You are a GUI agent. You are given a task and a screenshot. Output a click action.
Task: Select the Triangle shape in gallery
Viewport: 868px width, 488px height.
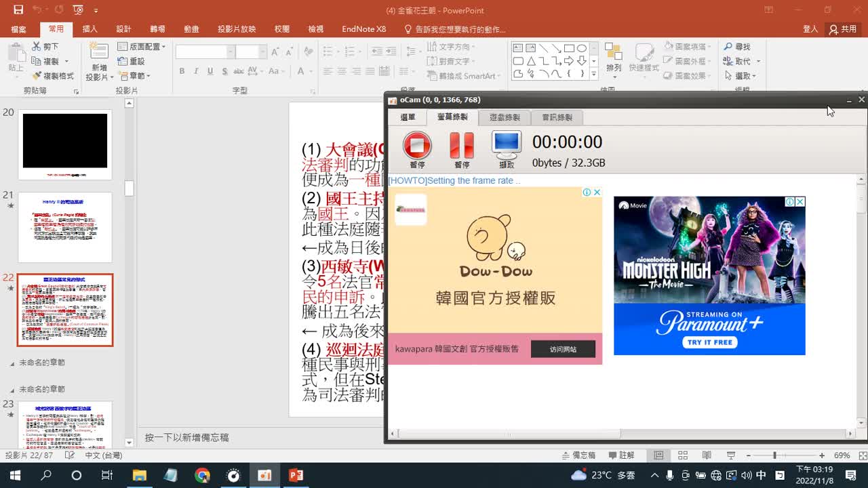click(531, 61)
